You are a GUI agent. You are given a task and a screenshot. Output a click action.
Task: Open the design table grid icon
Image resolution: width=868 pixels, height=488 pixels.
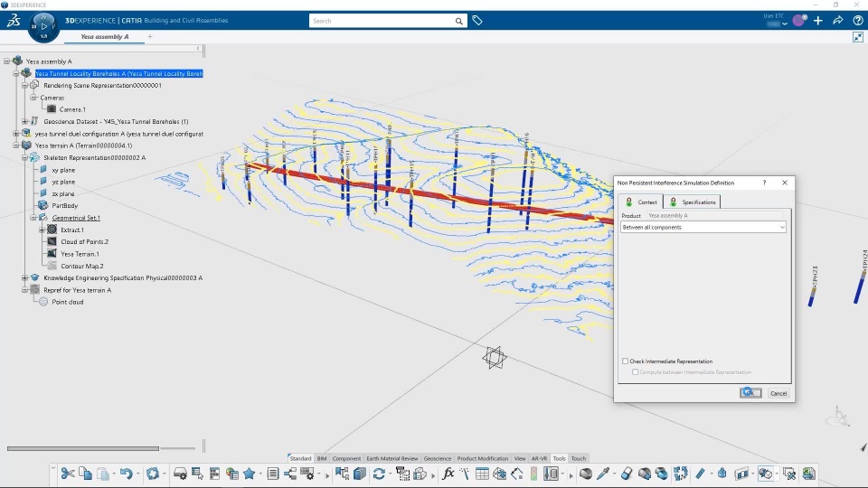click(x=482, y=474)
